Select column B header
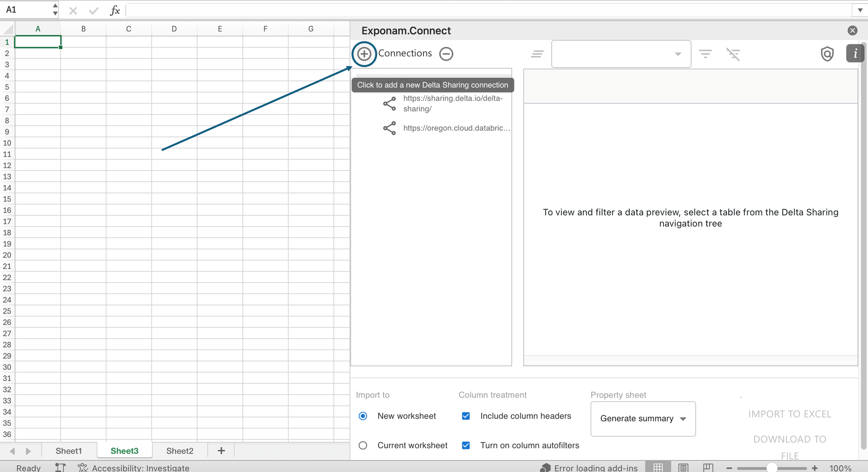Image resolution: width=868 pixels, height=472 pixels. tap(83, 29)
